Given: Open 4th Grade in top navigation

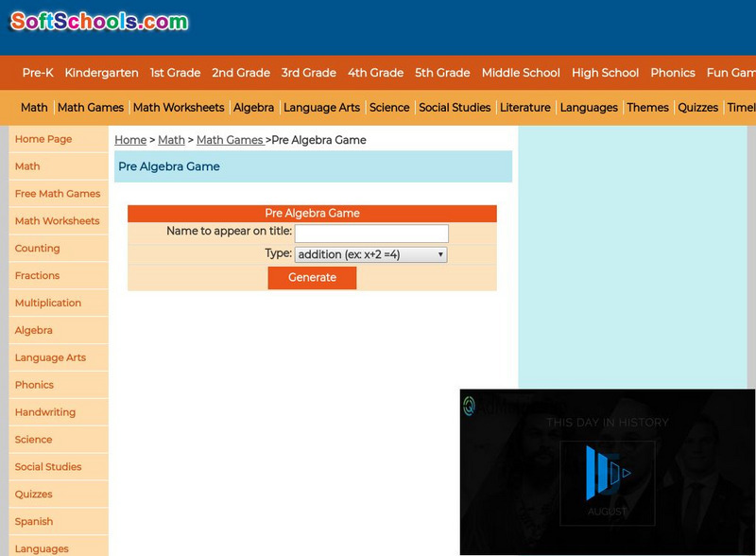Looking at the screenshot, I should click(375, 73).
